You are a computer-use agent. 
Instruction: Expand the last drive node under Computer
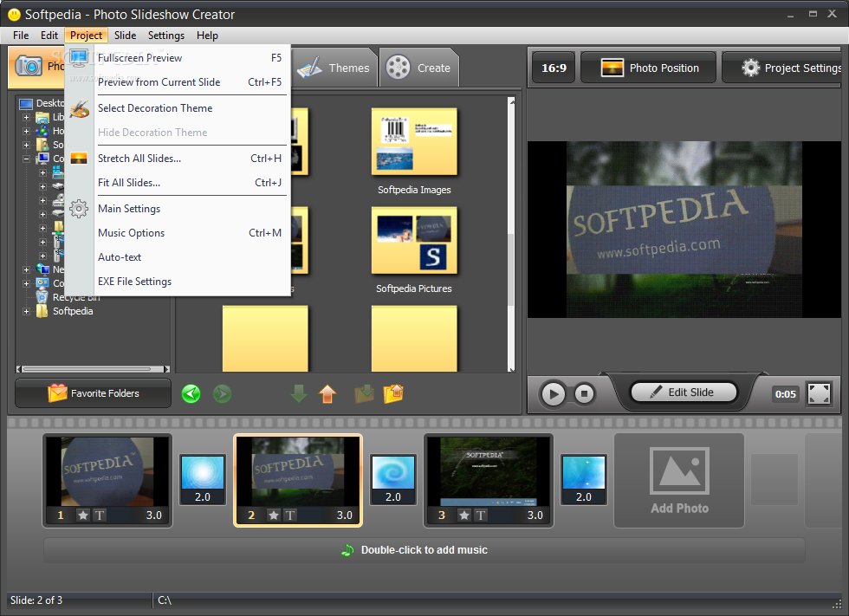[x=42, y=256]
